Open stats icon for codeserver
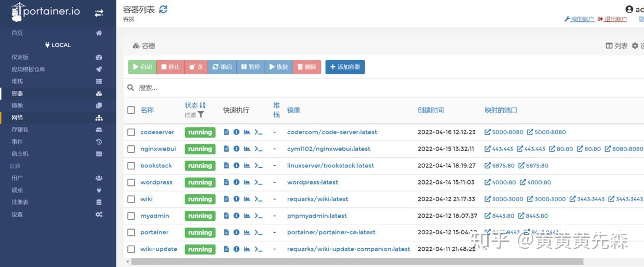644x267 pixels. [247, 132]
